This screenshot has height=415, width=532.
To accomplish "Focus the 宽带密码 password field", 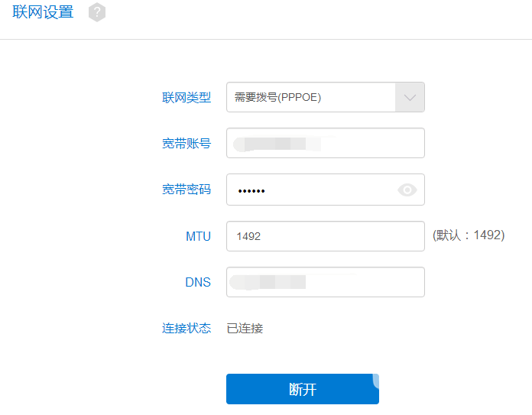I will (313, 190).
